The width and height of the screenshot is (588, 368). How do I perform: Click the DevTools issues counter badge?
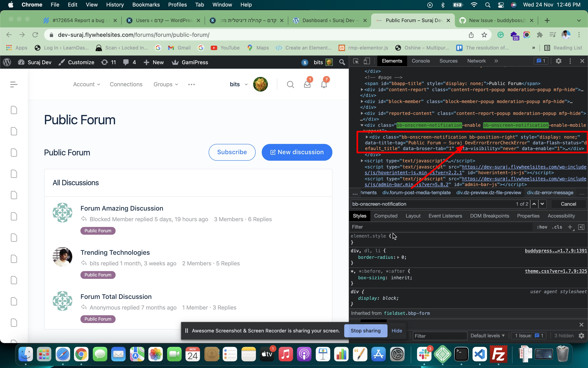pyautogui.click(x=541, y=61)
